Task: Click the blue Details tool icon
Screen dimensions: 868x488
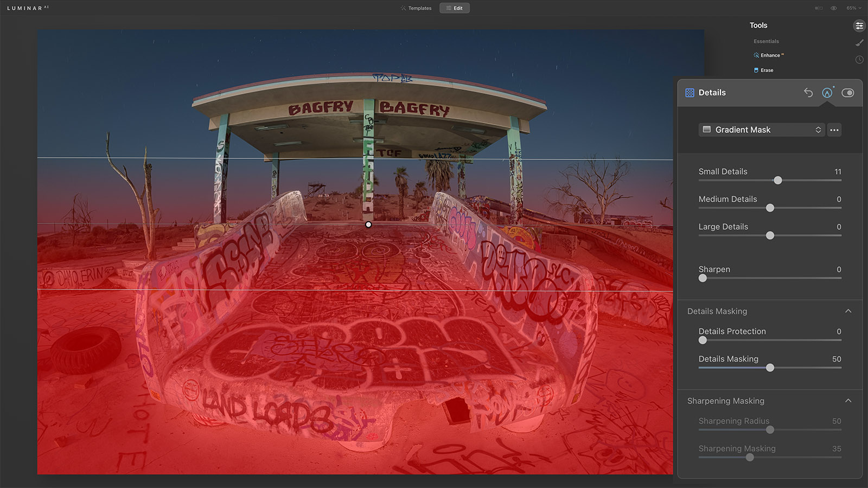Action: [x=690, y=93]
